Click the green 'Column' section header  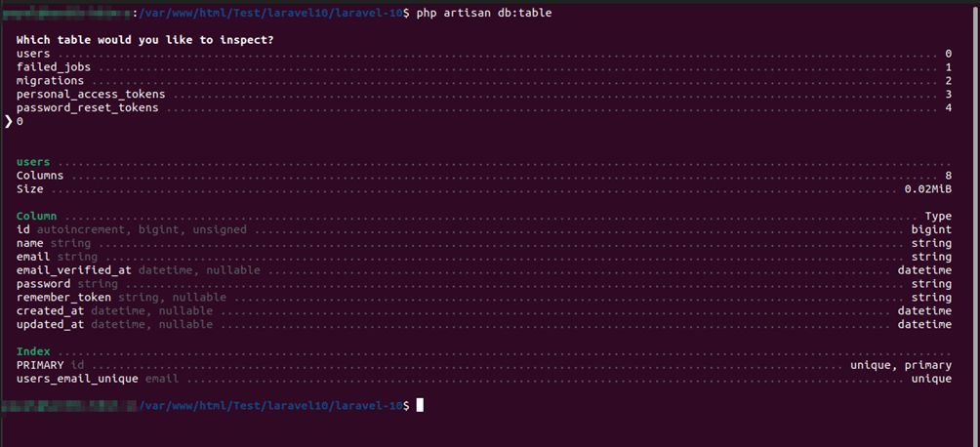37,216
